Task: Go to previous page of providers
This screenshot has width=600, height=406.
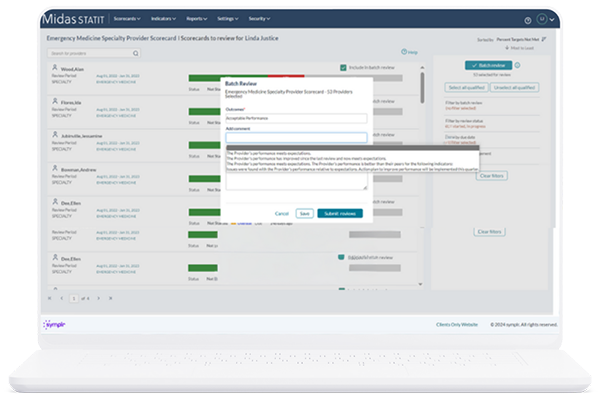Action: tap(62, 298)
